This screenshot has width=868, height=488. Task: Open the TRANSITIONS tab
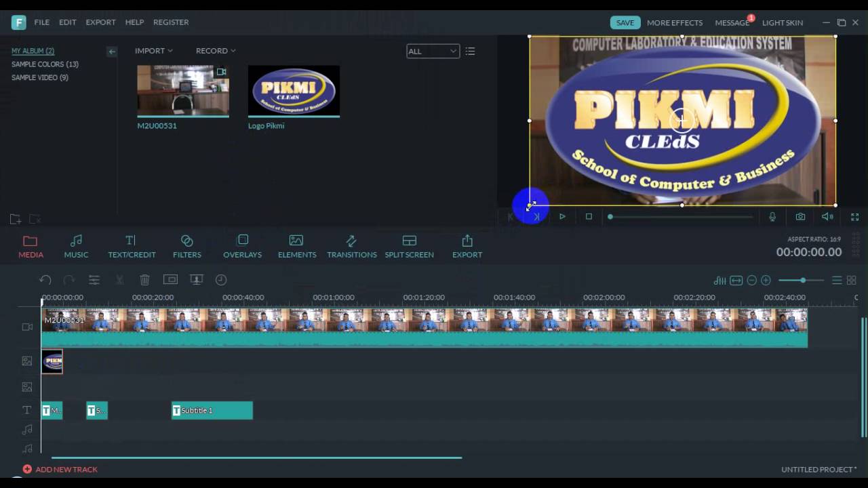352,247
